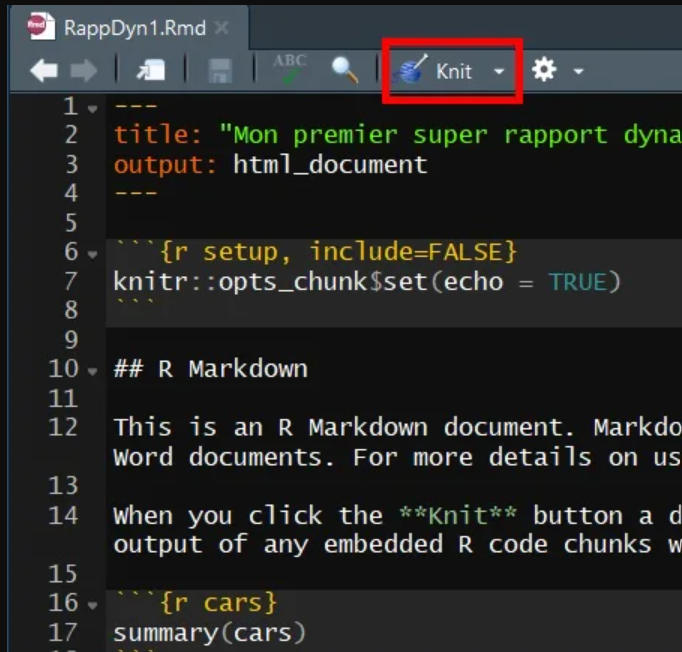Close the RappDyn1.Rmd tab
Screen dimensions: 682x652
[x=221, y=27]
